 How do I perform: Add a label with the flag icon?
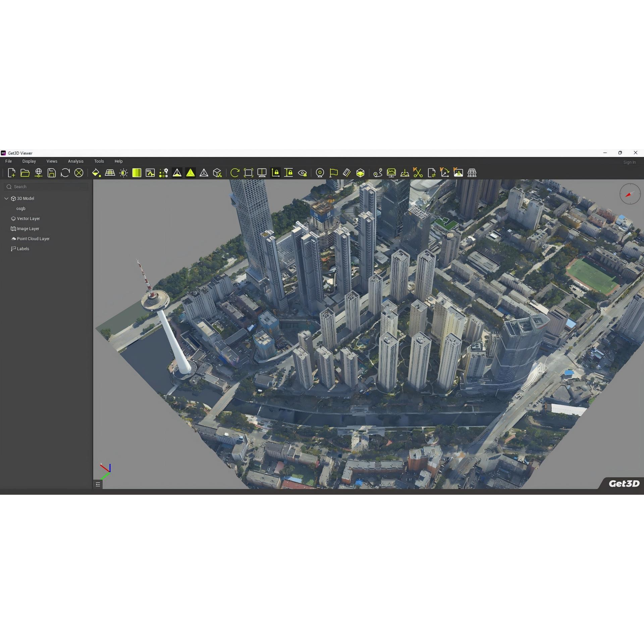[x=333, y=173]
